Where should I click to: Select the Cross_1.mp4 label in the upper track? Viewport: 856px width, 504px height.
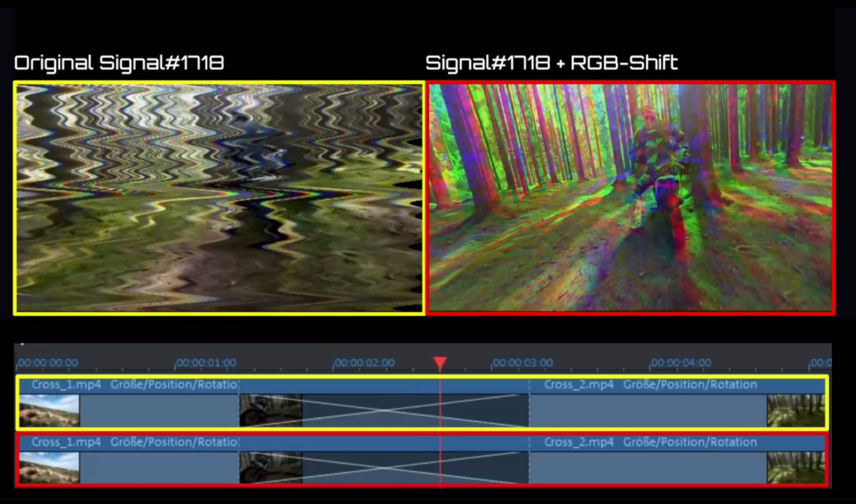click(x=66, y=384)
